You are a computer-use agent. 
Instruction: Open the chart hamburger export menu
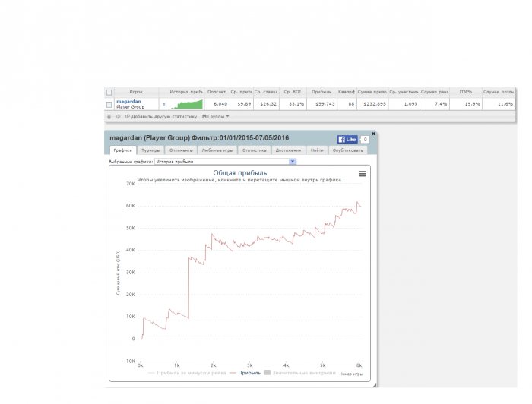[362, 174]
